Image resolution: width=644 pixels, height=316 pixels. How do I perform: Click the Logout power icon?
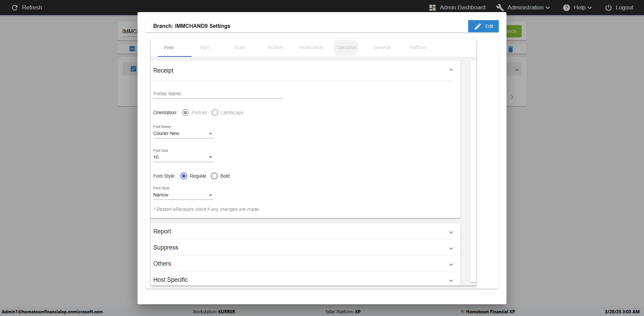pos(608,7)
